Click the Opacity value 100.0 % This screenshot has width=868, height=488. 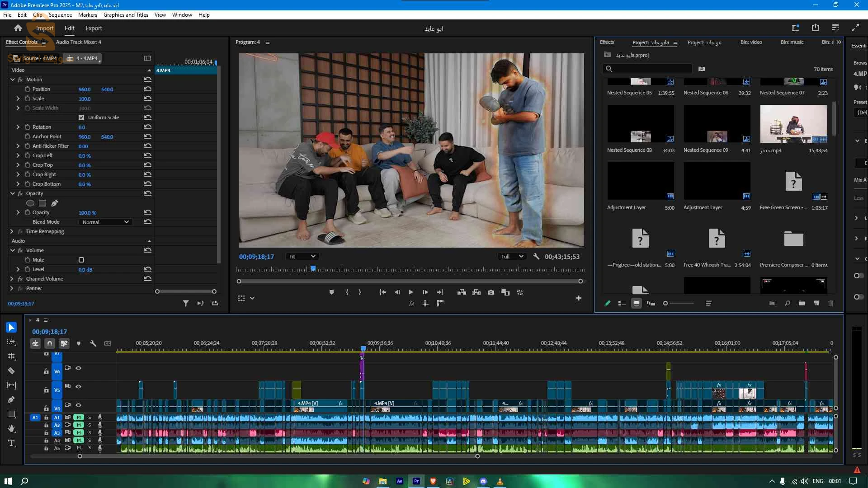pos(87,213)
